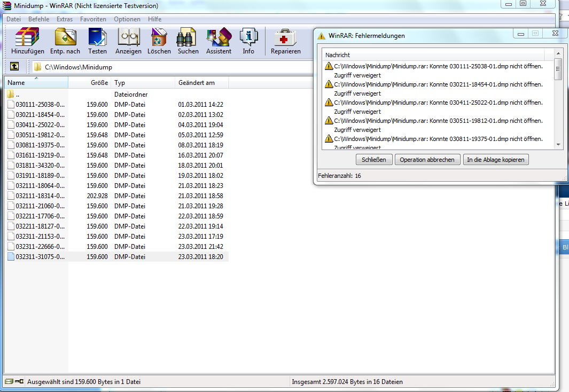The image size is (569, 392).
Task: Sort files by Name column header
Action: pos(36,83)
